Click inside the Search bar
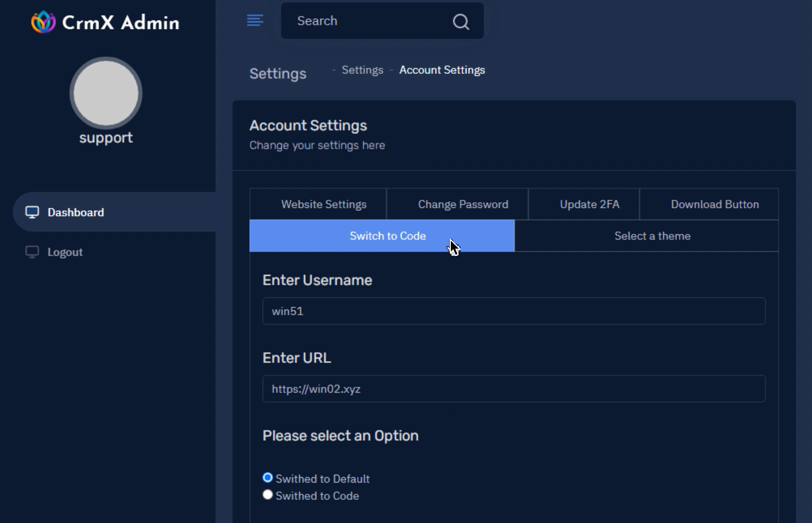The width and height of the screenshot is (812, 523). 365,21
